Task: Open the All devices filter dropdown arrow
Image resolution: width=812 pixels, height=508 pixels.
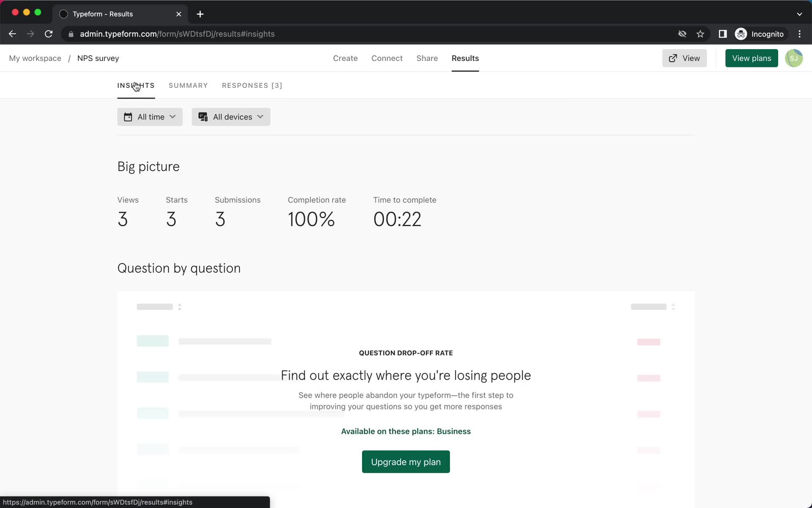Action: pyautogui.click(x=260, y=117)
